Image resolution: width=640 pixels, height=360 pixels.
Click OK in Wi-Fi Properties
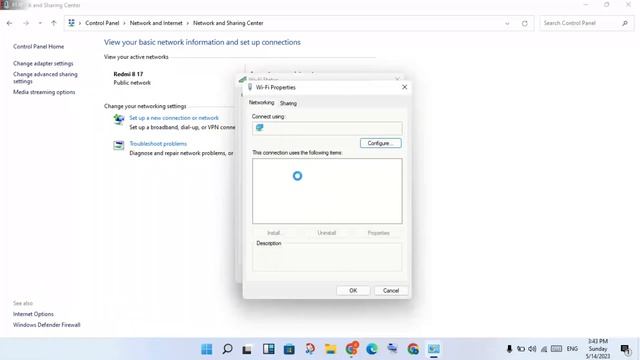click(x=353, y=291)
